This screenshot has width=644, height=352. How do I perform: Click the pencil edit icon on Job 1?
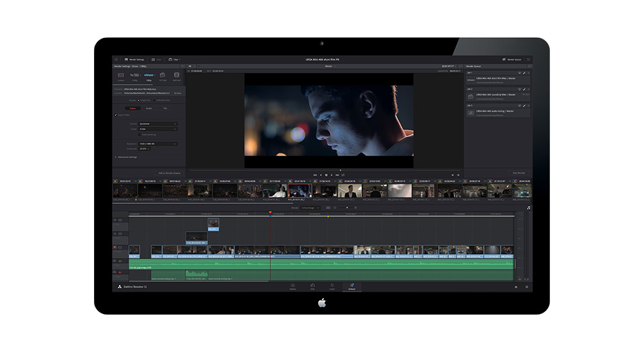tap(524, 73)
